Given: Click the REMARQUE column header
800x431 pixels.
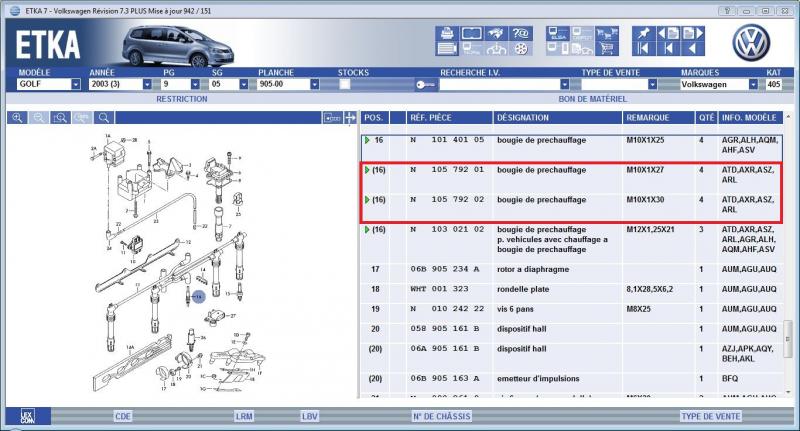Looking at the screenshot, I should (658, 118).
